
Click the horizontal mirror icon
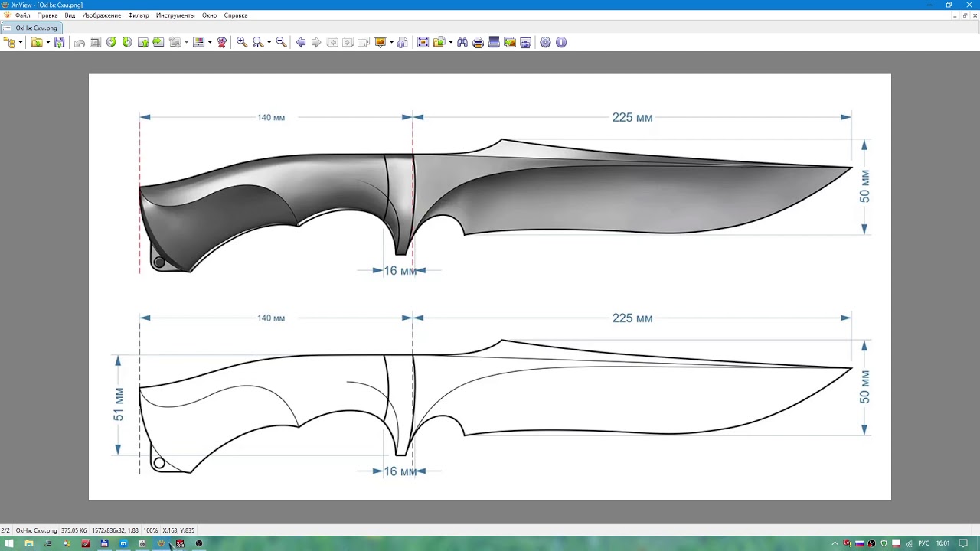point(158,43)
